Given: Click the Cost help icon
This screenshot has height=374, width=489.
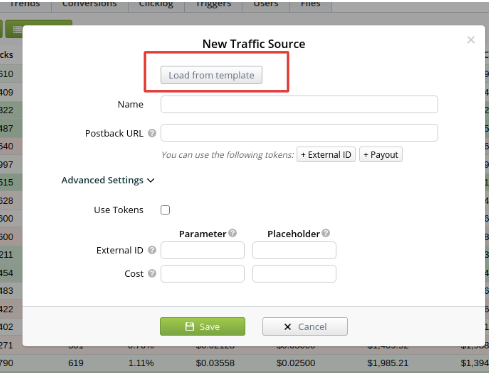Looking at the screenshot, I should [x=152, y=274].
